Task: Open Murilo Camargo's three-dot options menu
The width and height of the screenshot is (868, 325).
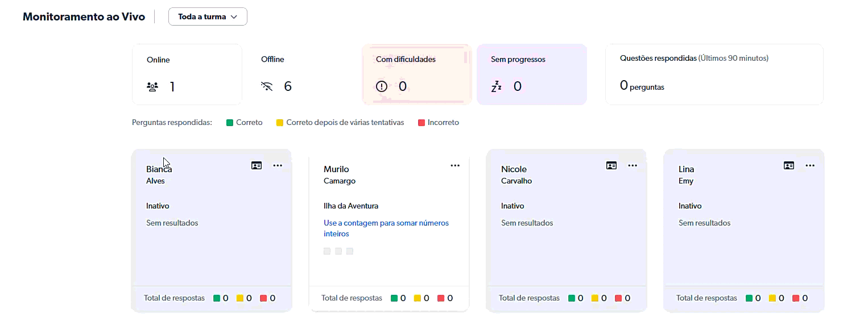Action: click(x=455, y=165)
